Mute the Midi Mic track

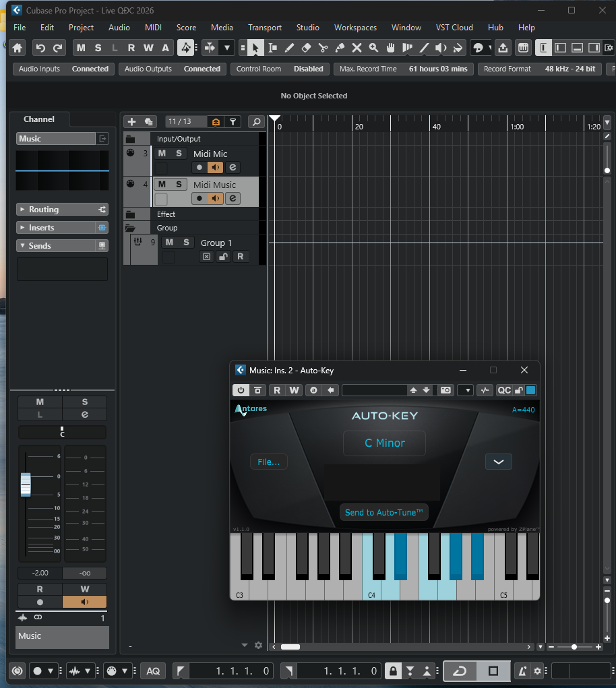click(x=162, y=153)
